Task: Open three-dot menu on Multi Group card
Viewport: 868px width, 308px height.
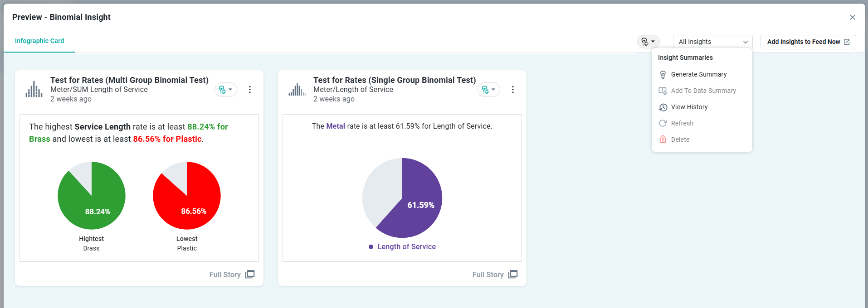Action: pyautogui.click(x=250, y=90)
